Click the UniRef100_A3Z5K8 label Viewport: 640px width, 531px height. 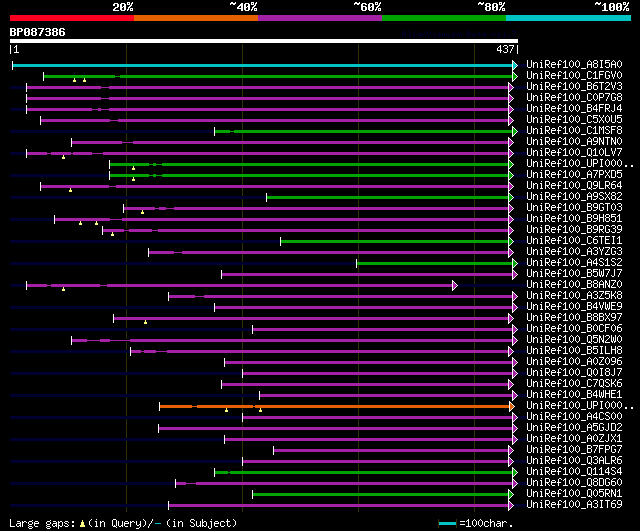[x=574, y=296]
